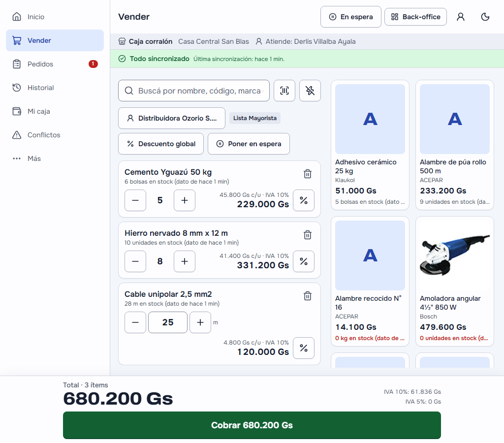Add Alambre de púa rollo 500 m

point(454,145)
